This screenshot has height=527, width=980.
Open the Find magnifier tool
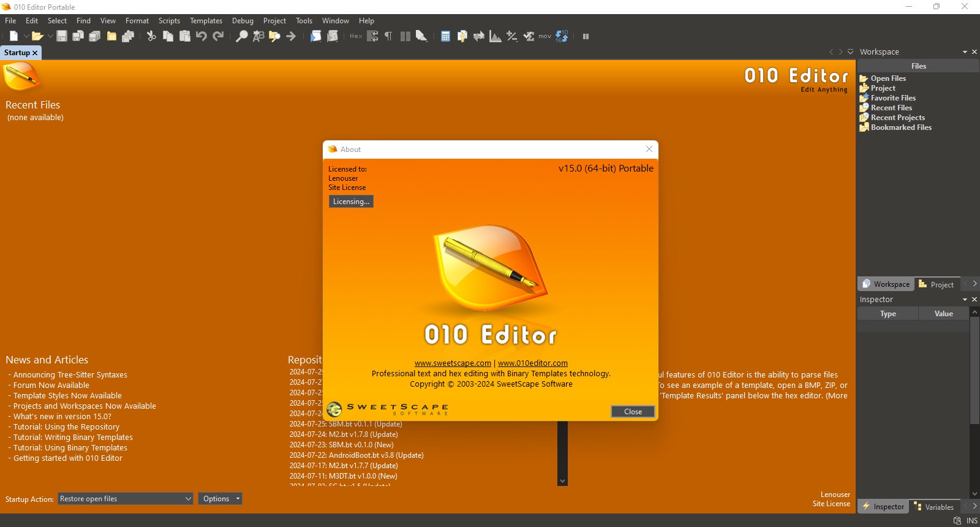point(242,36)
